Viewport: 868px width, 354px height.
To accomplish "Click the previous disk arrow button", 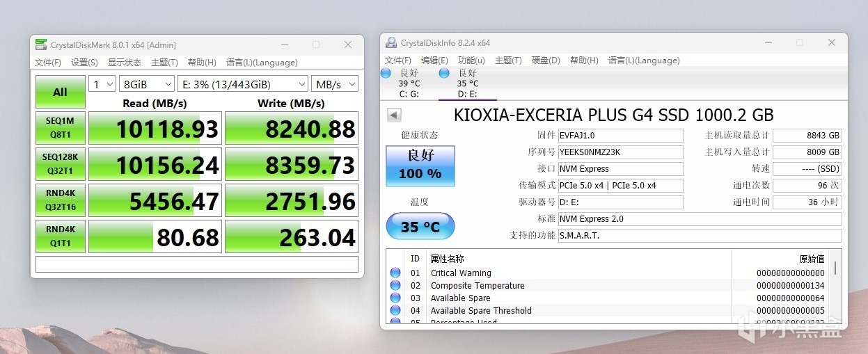I will (394, 115).
